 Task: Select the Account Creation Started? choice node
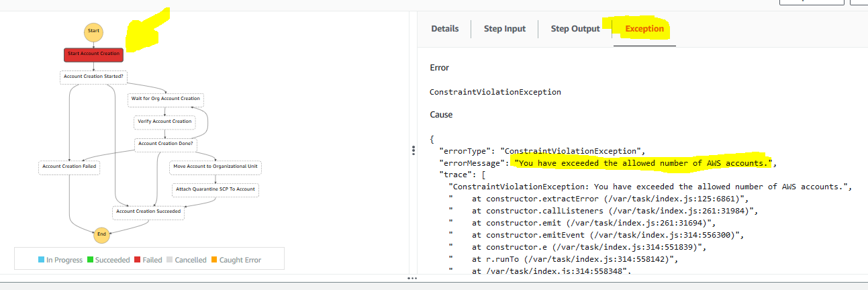point(93,77)
